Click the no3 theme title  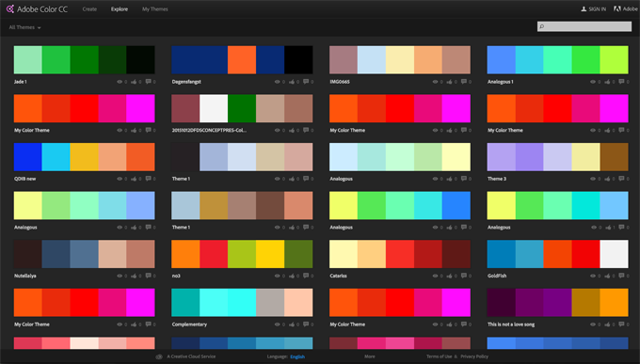point(176,276)
